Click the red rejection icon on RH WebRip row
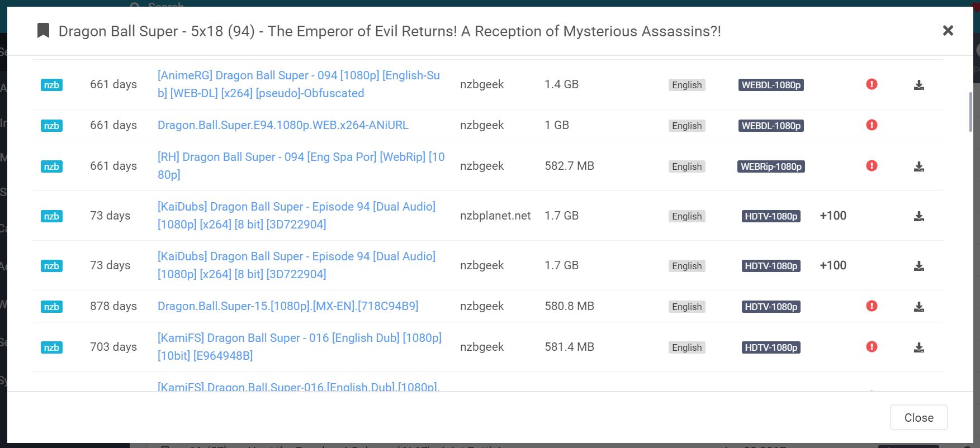 coord(872,166)
